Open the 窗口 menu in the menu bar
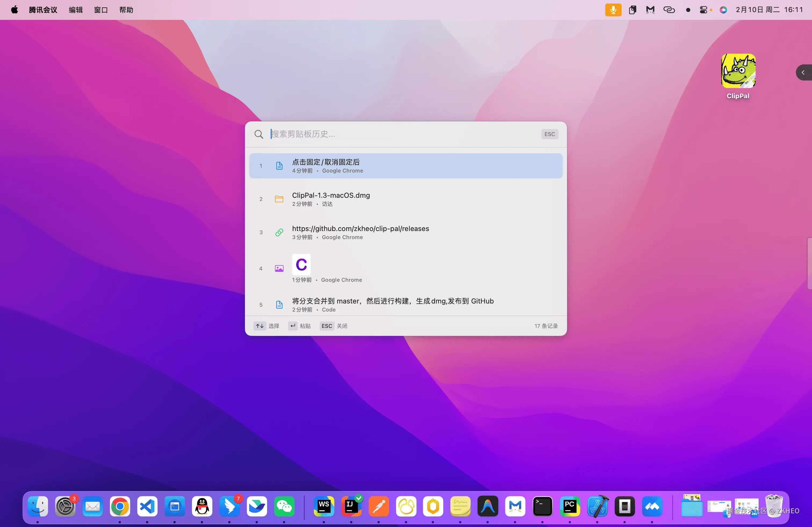Screen dimensions: 812x527 pyautogui.click(x=101, y=10)
